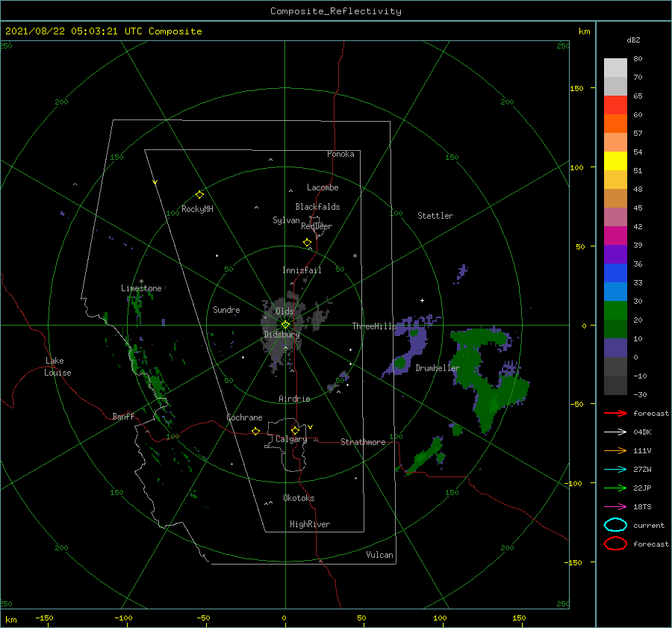
Task: Click the Lake Louise label
Action: click(57, 367)
